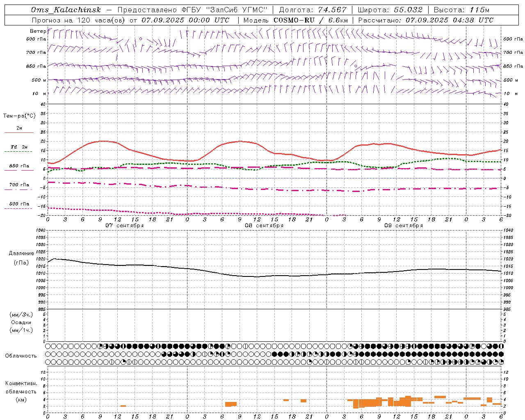Click the left 700 гПа wind level label
Screen dimensions: 525x420
click(x=36, y=52)
